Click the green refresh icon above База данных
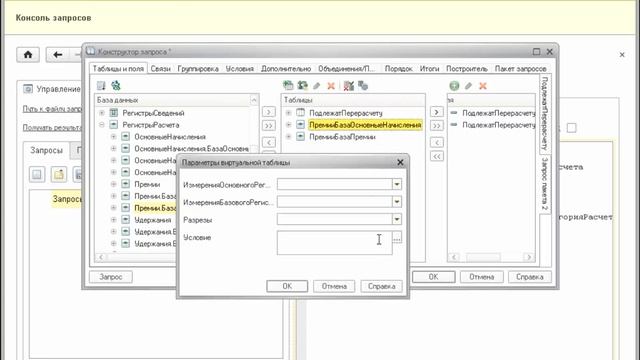 (x=116, y=86)
